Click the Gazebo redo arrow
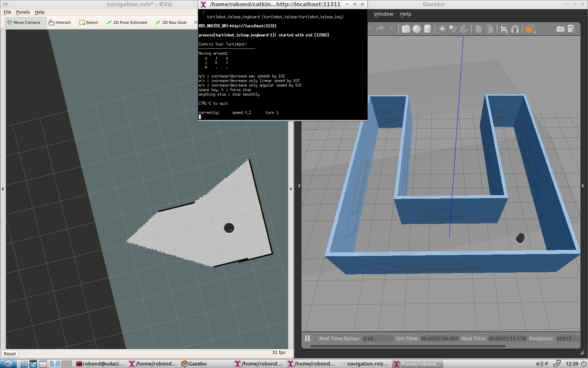This screenshot has width=588, height=368. pyautogui.click(x=380, y=29)
